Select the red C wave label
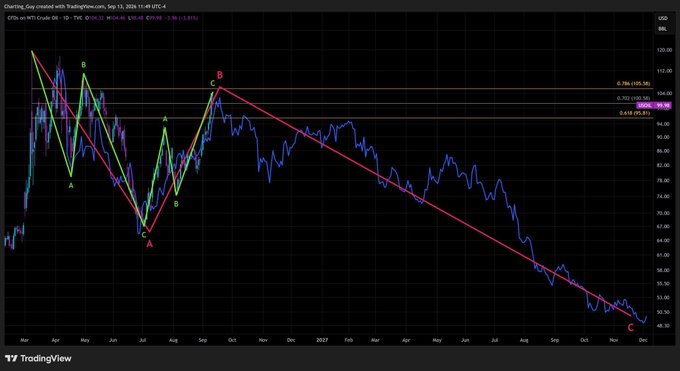Image resolution: width=680 pixels, height=371 pixels. (631, 328)
